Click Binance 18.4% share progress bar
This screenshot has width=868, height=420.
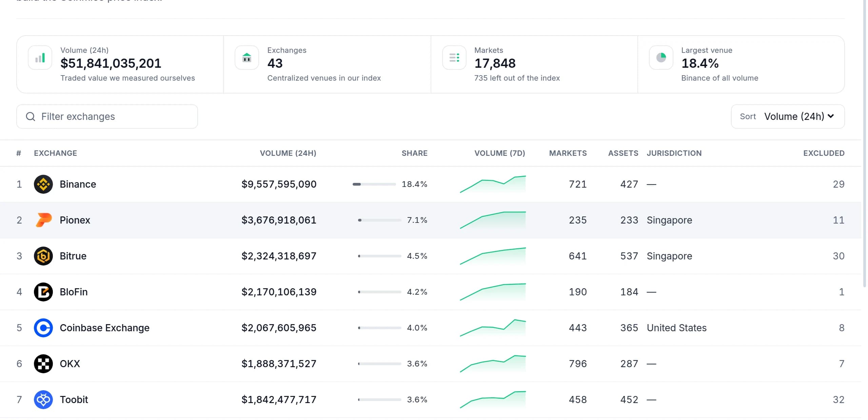[x=374, y=184]
